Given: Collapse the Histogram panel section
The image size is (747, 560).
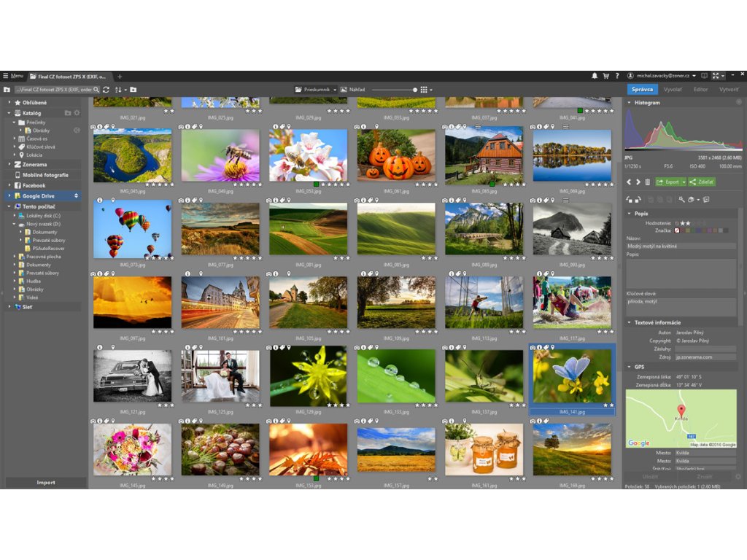Looking at the screenshot, I should 630,103.
